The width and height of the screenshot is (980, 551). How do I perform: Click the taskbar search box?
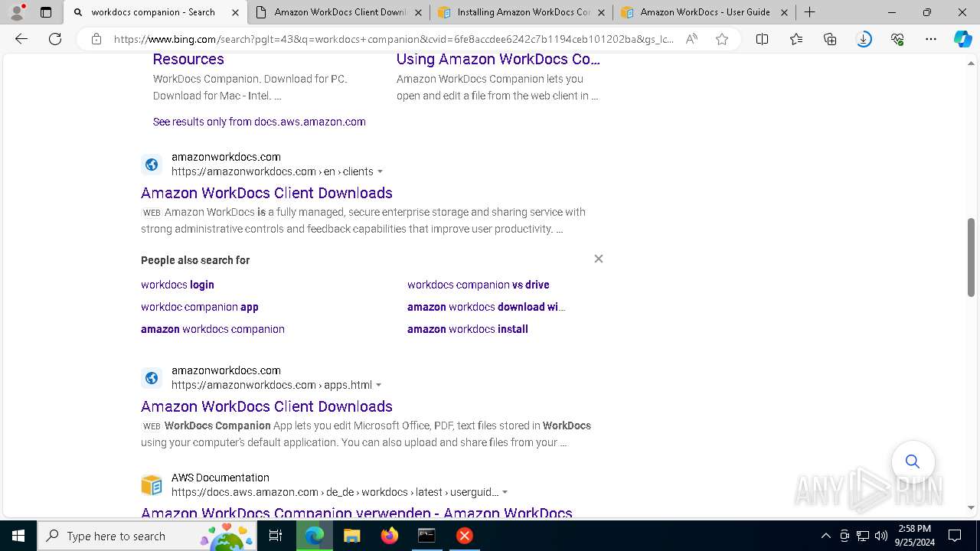[x=148, y=536]
